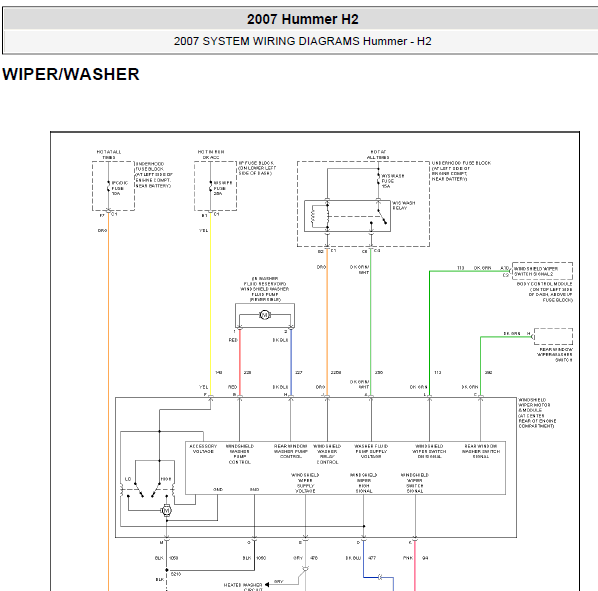Click the heated washer circuit arrow
This screenshot has width=598, height=591.
tap(267, 584)
